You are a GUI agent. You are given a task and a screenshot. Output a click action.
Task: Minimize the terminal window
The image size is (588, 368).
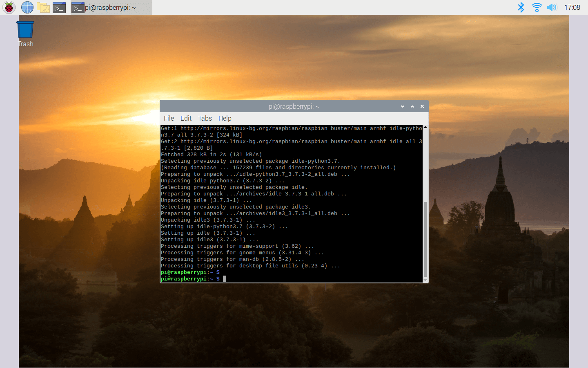(x=403, y=106)
